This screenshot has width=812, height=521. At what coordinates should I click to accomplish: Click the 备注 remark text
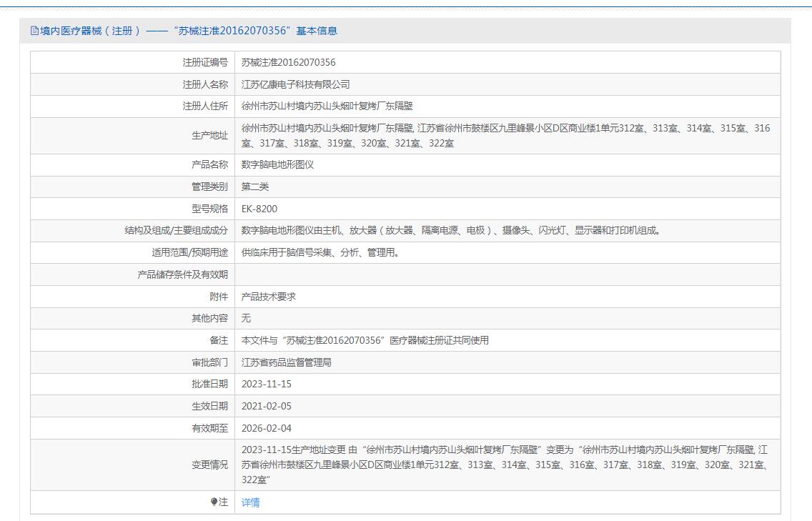coord(365,340)
